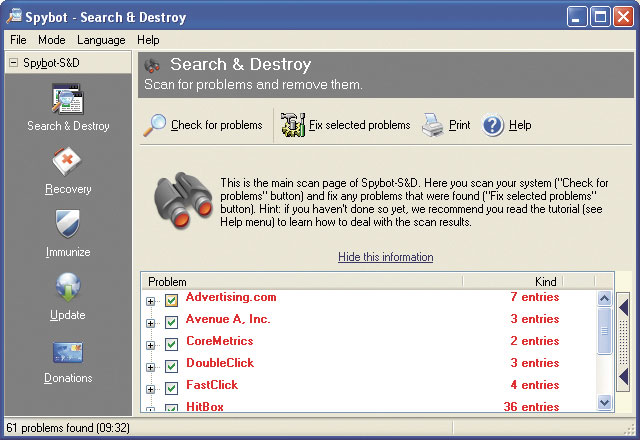The height and width of the screenshot is (440, 640).
Task: Click the Problem column header
Action: pos(300,282)
